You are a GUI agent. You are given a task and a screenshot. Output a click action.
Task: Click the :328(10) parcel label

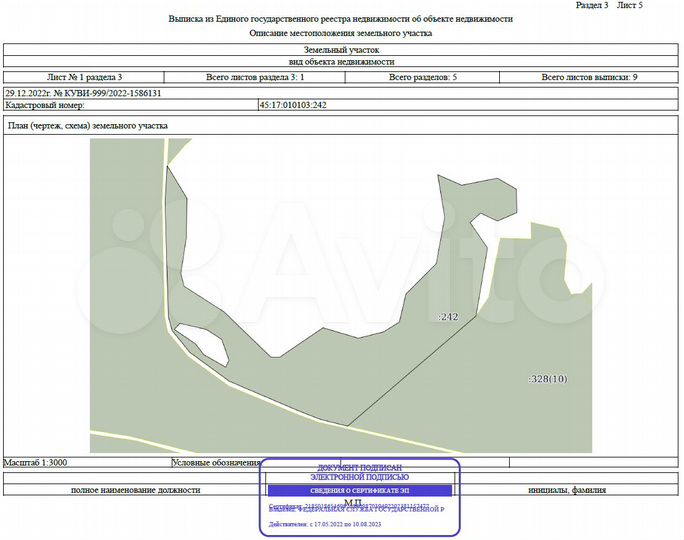pos(548,379)
